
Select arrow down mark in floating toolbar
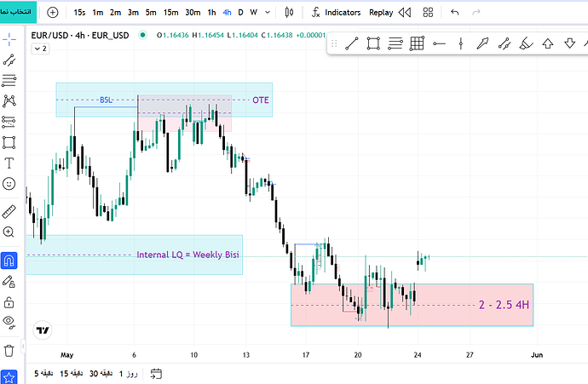[x=569, y=43]
